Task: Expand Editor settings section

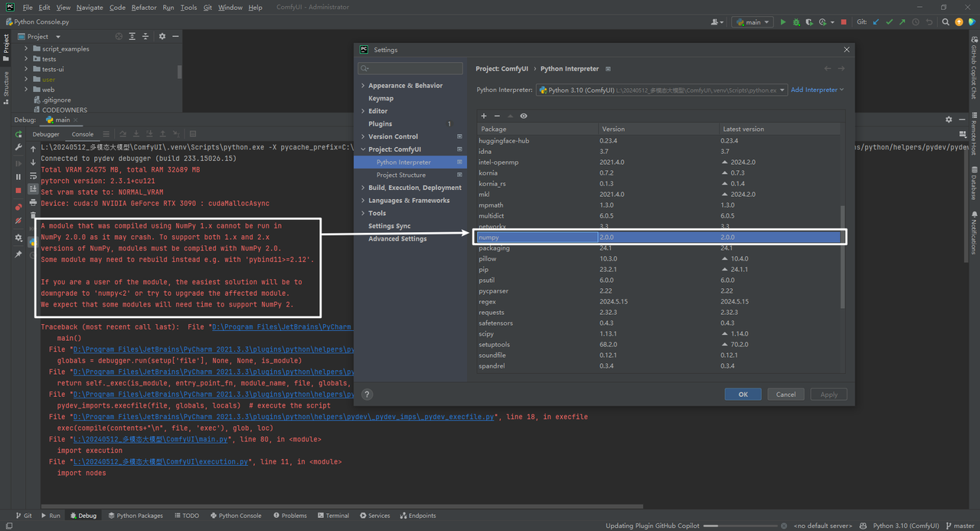Action: click(363, 111)
